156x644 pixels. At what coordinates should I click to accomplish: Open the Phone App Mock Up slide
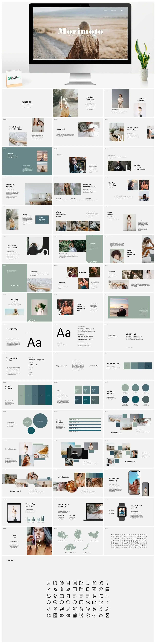point(129,483)
